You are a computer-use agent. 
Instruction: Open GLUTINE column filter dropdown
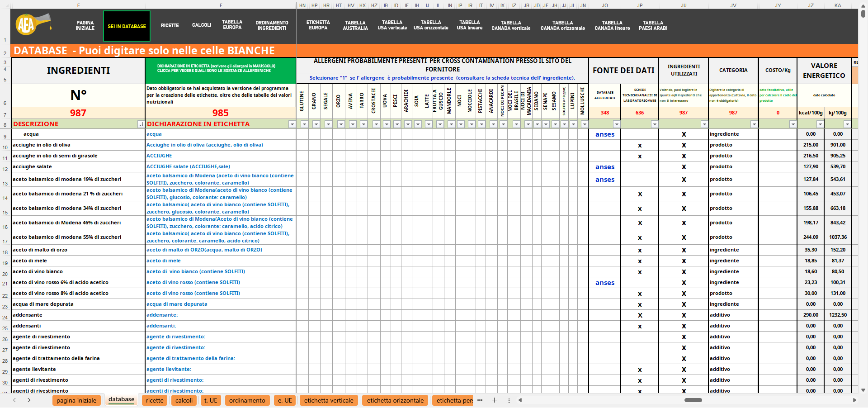[x=304, y=124]
